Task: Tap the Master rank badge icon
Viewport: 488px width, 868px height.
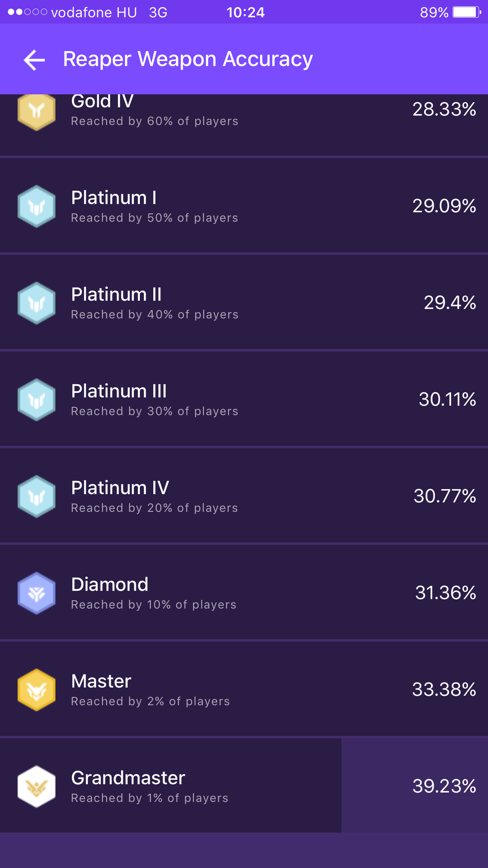Action: coord(36,690)
